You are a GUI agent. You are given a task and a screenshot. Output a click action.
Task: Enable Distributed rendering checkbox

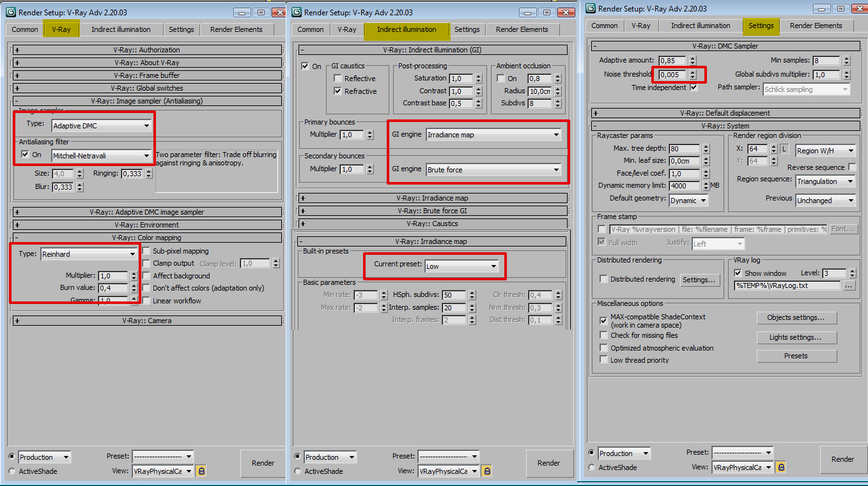603,279
